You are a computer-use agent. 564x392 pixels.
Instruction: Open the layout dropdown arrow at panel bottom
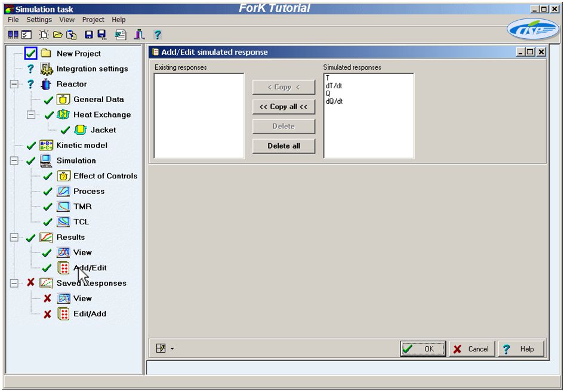(x=172, y=348)
